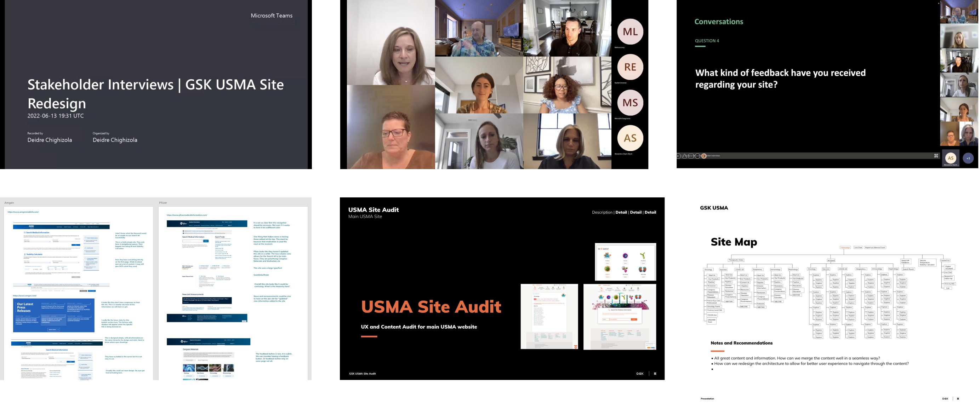Open the pfizermedicalinformation.com link
Image resolution: width=980 pixels, height=404 pixels.
(x=187, y=215)
